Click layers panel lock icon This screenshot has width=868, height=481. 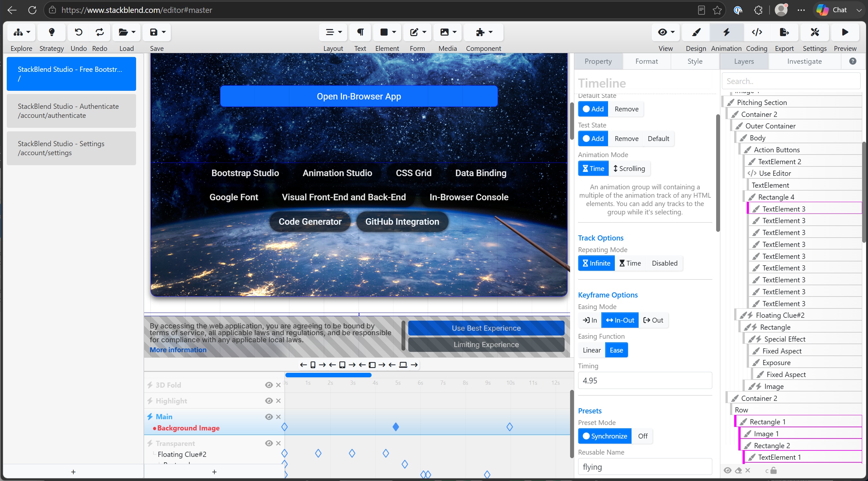(773, 471)
